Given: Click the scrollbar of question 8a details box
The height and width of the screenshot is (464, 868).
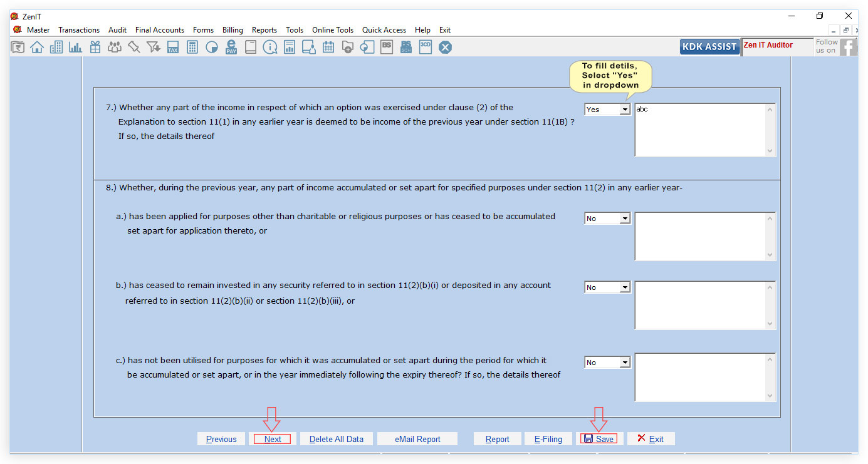Looking at the screenshot, I should (x=771, y=236).
